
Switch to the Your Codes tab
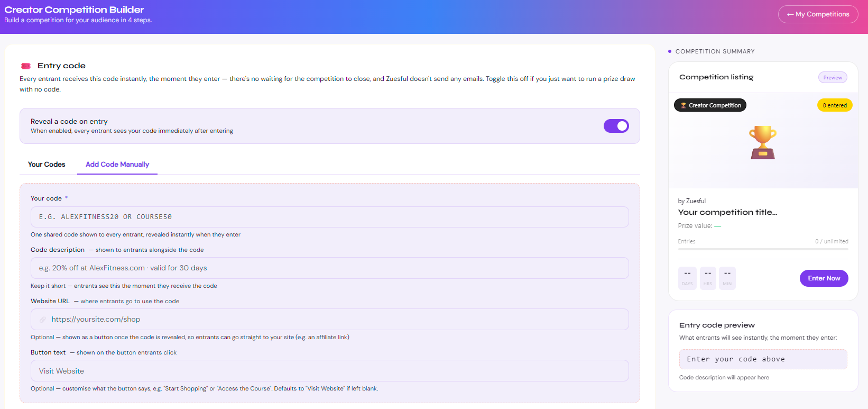47,165
